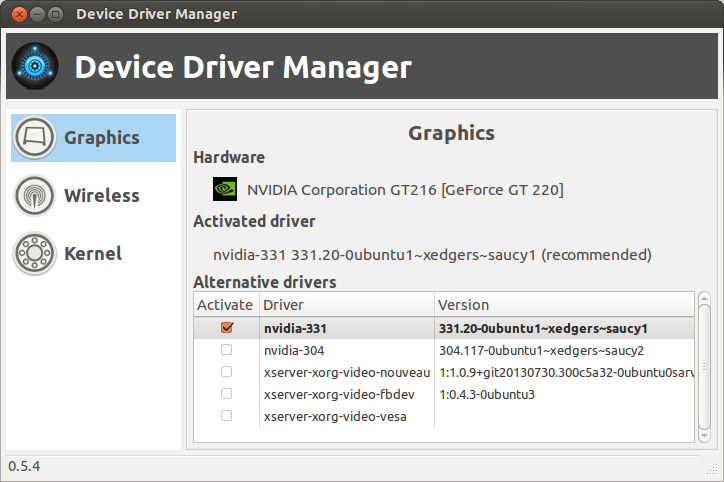
Task: Minimize the Device Driver Manager window
Action: (x=35, y=14)
